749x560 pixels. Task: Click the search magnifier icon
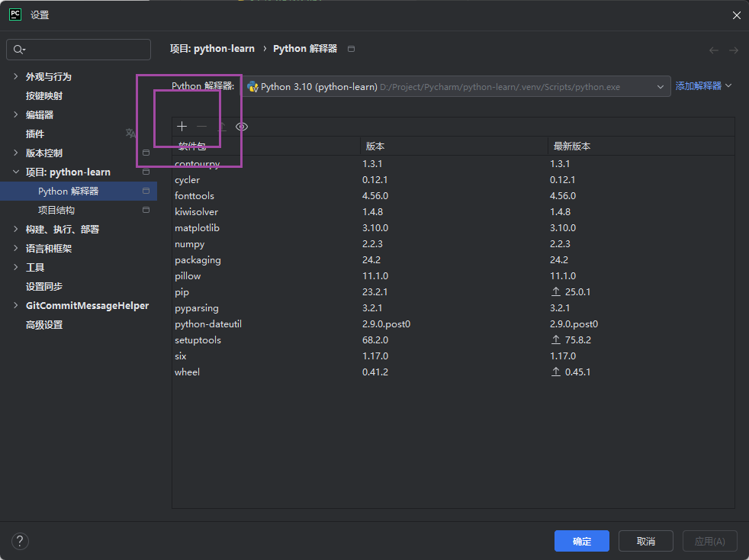pos(19,50)
